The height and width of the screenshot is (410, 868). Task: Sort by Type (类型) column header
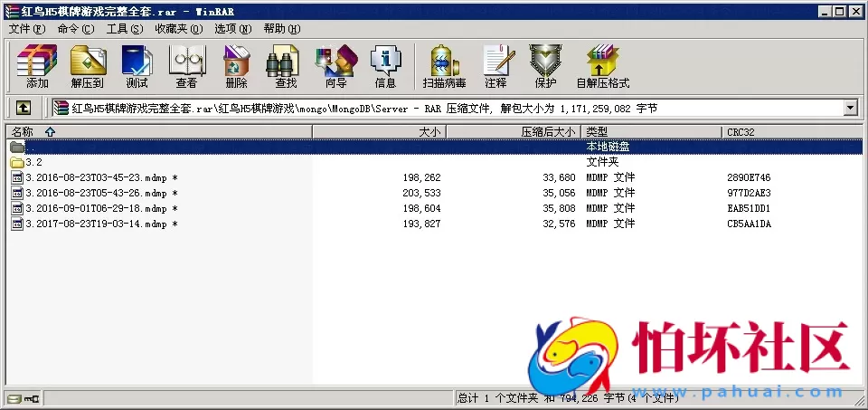652,132
